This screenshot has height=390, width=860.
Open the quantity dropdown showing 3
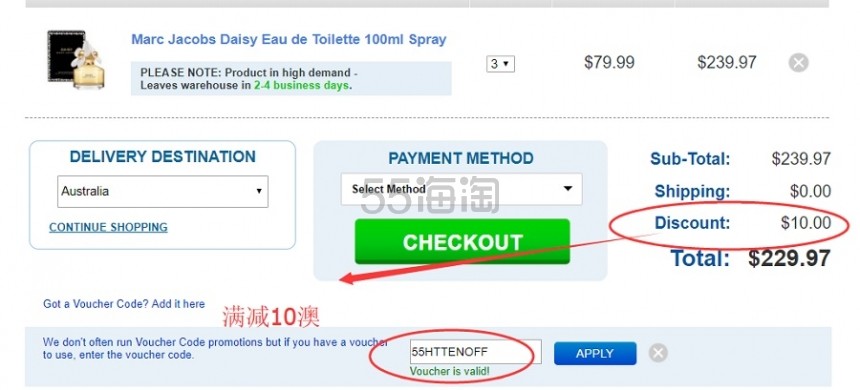coord(500,64)
